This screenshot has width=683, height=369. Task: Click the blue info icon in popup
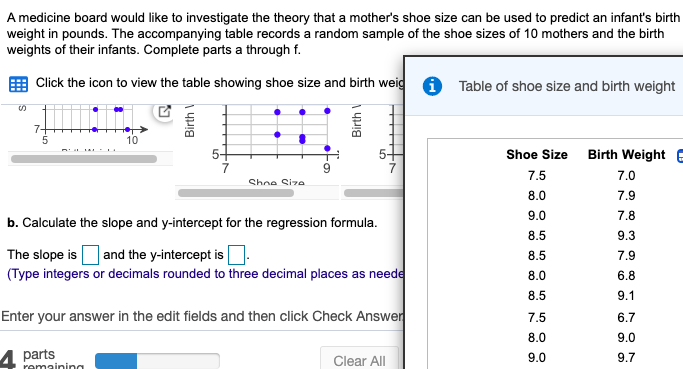pyautogui.click(x=432, y=86)
